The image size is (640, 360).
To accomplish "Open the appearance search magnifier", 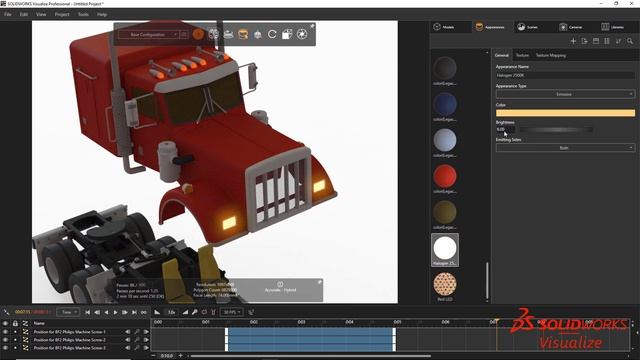I will pyautogui.click(x=630, y=41).
